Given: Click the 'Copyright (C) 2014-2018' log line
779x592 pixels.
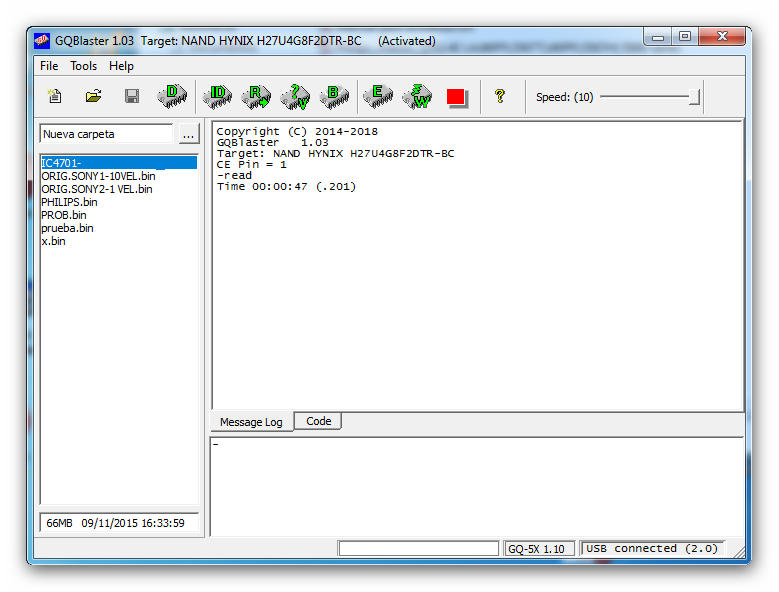Looking at the screenshot, I should [297, 132].
